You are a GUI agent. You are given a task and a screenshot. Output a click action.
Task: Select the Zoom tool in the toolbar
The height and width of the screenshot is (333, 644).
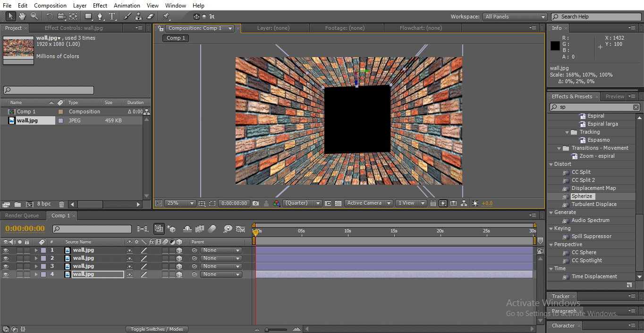coord(34,17)
